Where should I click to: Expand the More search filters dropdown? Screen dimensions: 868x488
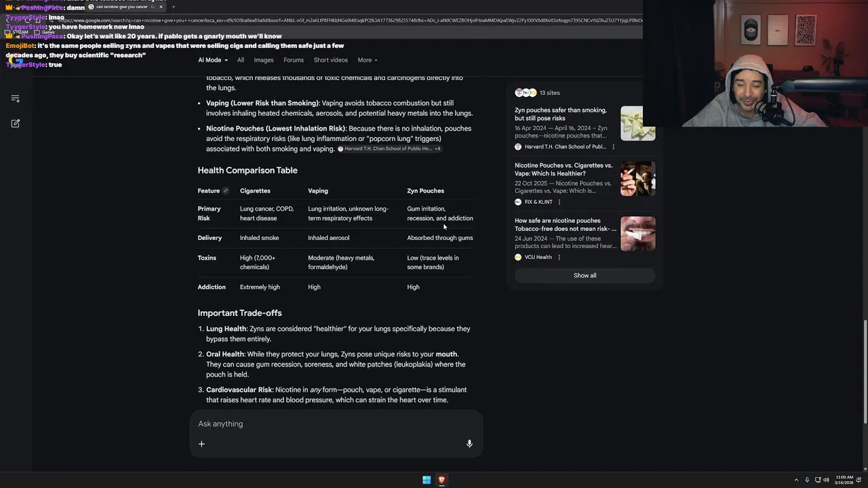(368, 60)
